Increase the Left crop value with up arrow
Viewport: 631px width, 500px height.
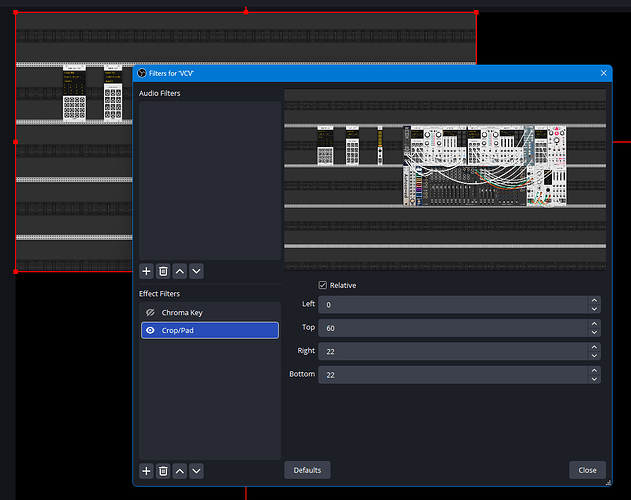click(594, 300)
